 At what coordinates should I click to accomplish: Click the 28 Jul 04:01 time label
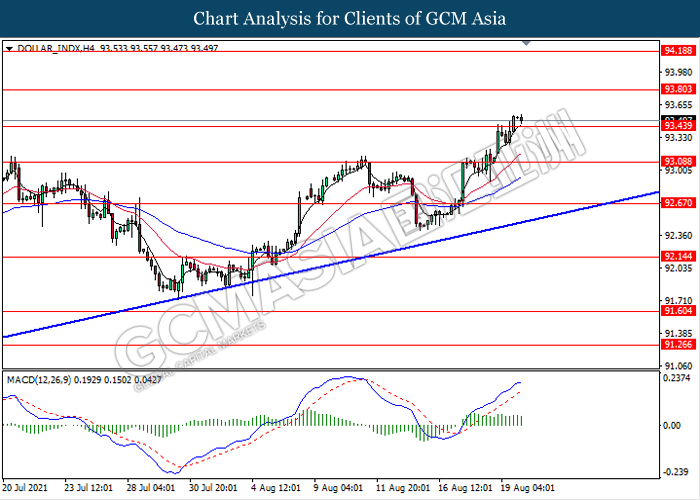150,488
